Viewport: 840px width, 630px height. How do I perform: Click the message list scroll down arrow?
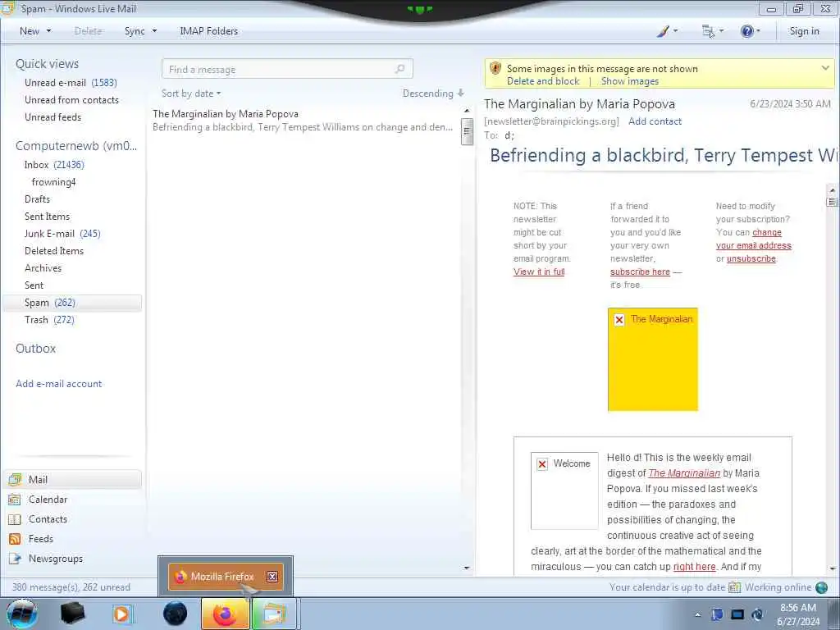coord(467,568)
